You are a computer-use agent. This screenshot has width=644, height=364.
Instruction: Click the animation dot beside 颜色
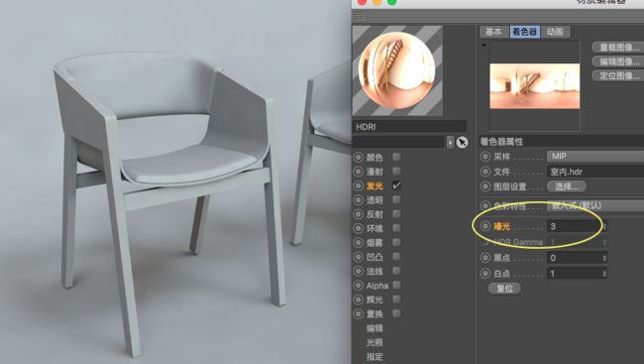(358, 157)
